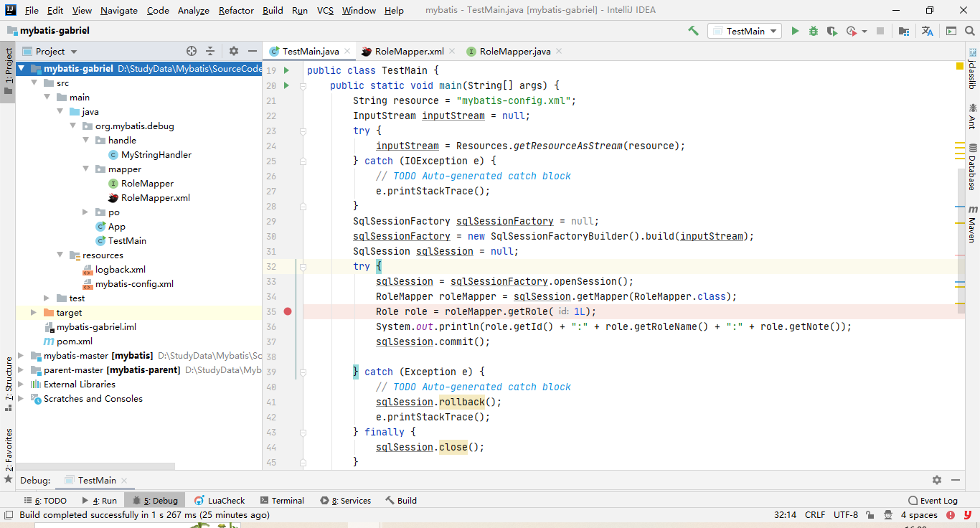Viewport: 980px width, 528px height.
Task: Click the red error indicator in status bar
Action: click(x=951, y=514)
